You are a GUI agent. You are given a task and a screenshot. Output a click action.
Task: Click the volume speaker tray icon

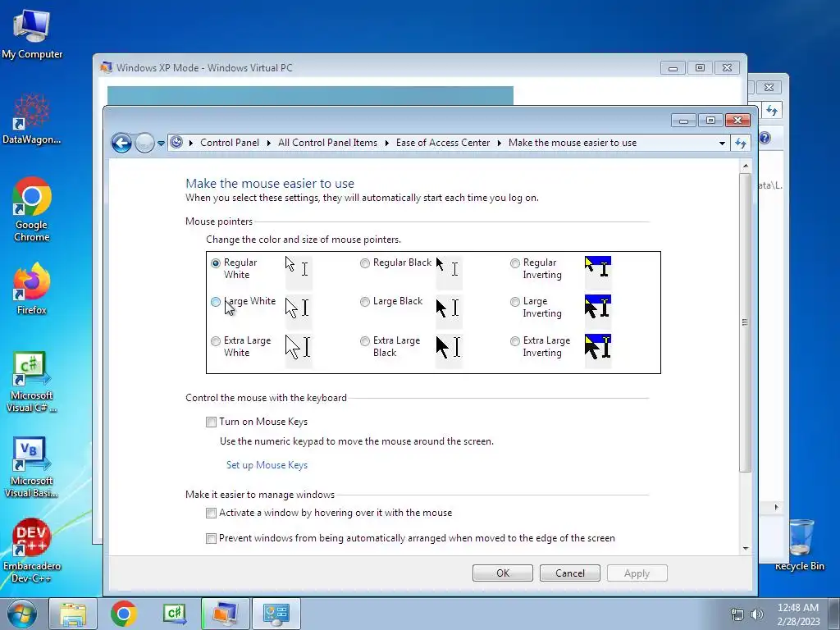point(757,614)
